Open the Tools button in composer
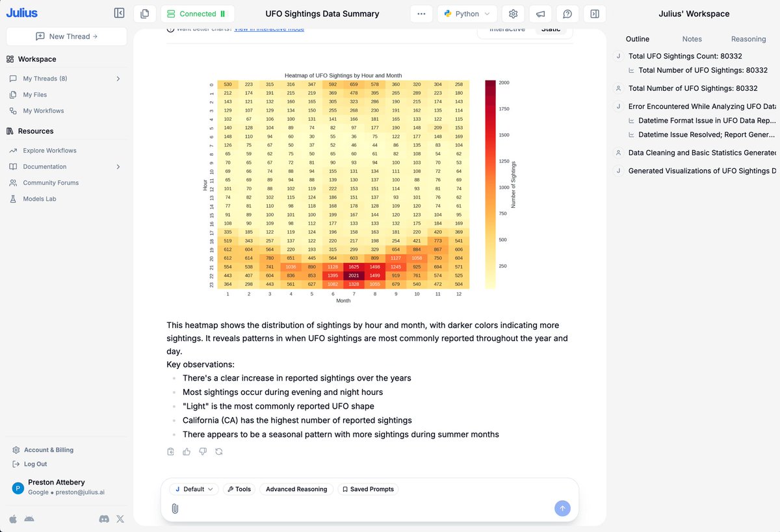Image resolution: width=780 pixels, height=532 pixels. [x=239, y=489]
